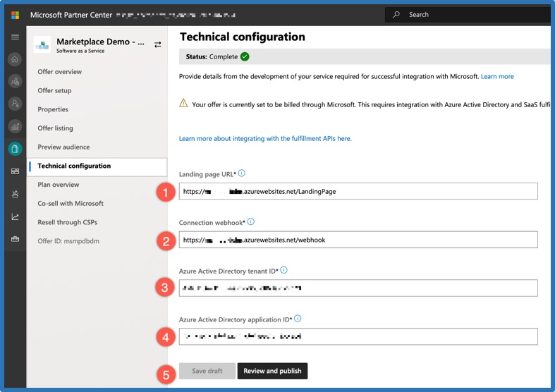Click the analytics line chart icon

tap(15, 216)
